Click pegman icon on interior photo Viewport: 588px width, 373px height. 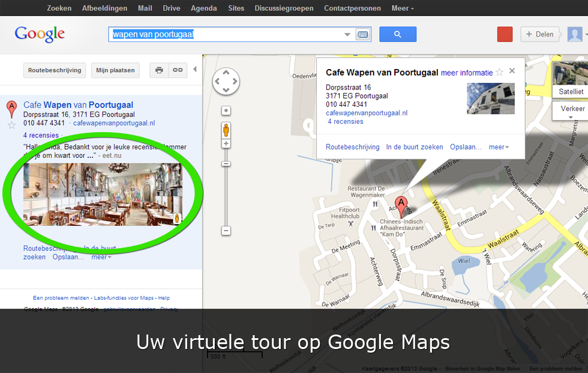[176, 219]
